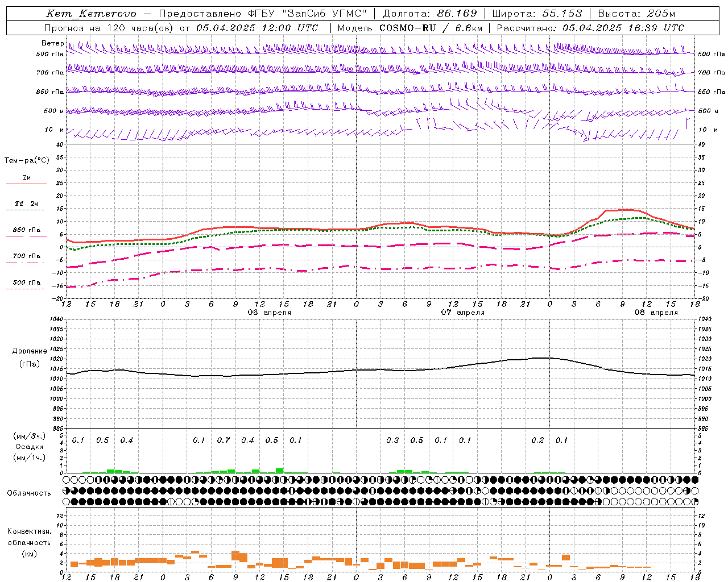Viewport: 728px width, 582px height.
Task: Click the '06 апреля' date label
Action: pos(270,313)
